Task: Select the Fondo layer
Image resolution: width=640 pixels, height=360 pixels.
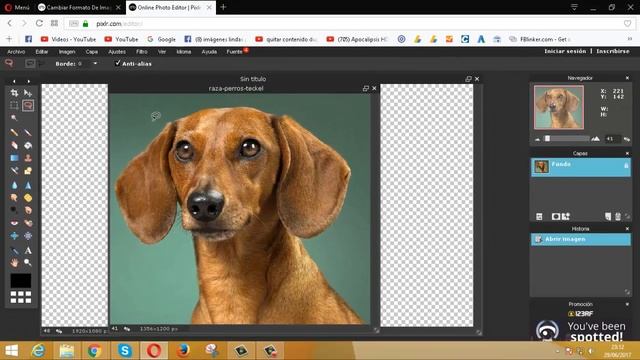Action: [580, 167]
